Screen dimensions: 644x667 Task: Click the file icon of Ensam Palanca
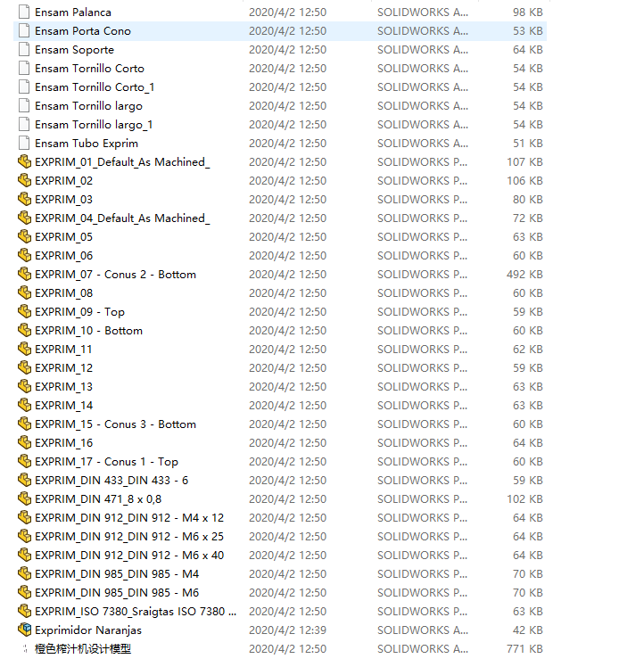[x=24, y=12]
